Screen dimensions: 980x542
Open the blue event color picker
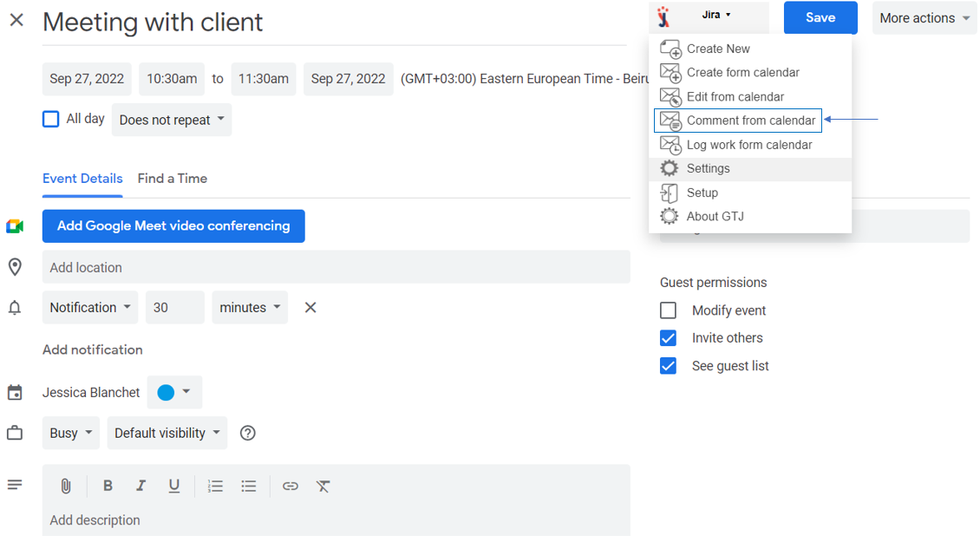coord(174,393)
